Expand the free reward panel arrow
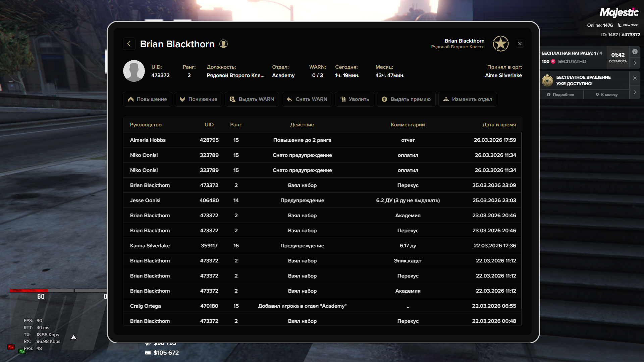The height and width of the screenshot is (362, 644). coord(635,63)
